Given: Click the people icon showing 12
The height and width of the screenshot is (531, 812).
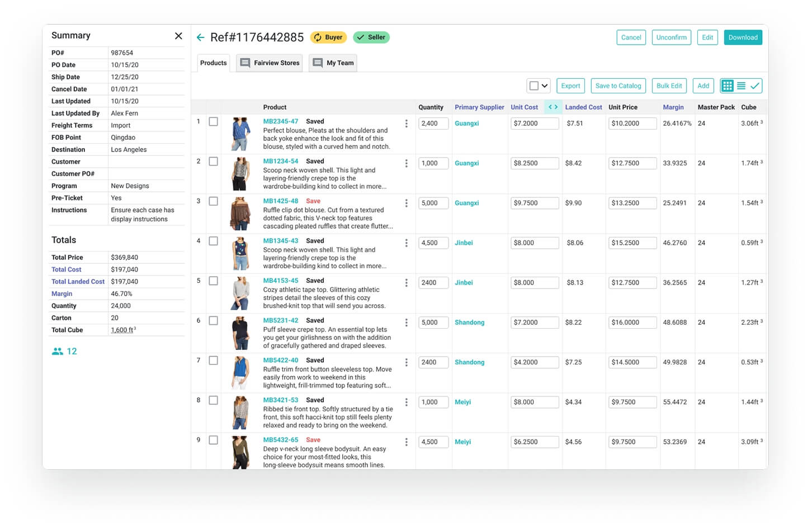Looking at the screenshot, I should (x=58, y=351).
